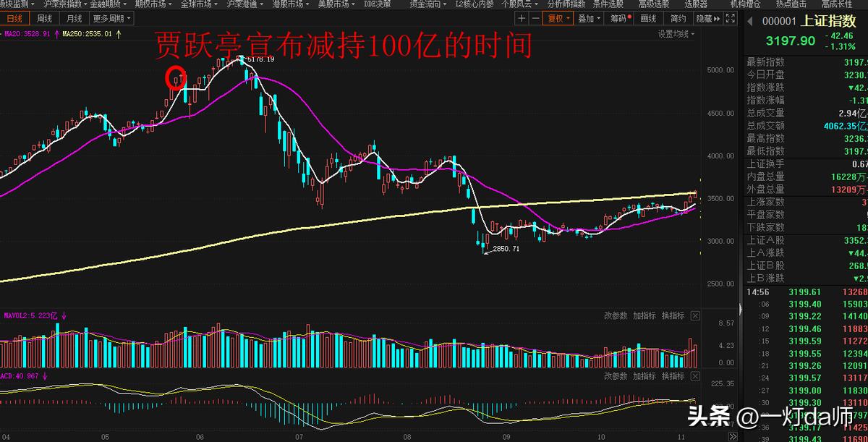Image resolution: width=868 pixels, height=442 pixels.
Task: Click the 总成交额 row
Action: [x=807, y=126]
